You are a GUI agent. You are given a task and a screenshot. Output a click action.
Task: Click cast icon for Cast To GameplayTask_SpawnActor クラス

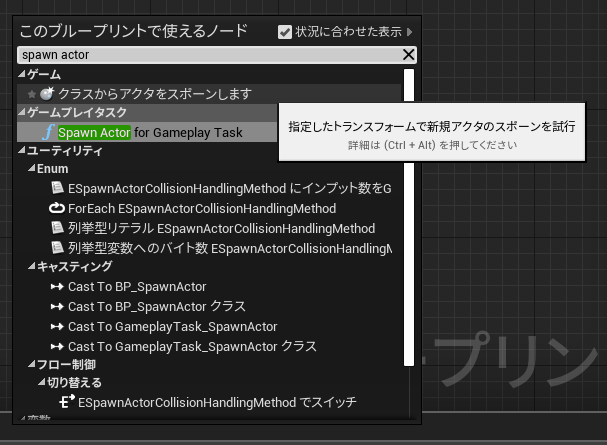pyautogui.click(x=57, y=346)
